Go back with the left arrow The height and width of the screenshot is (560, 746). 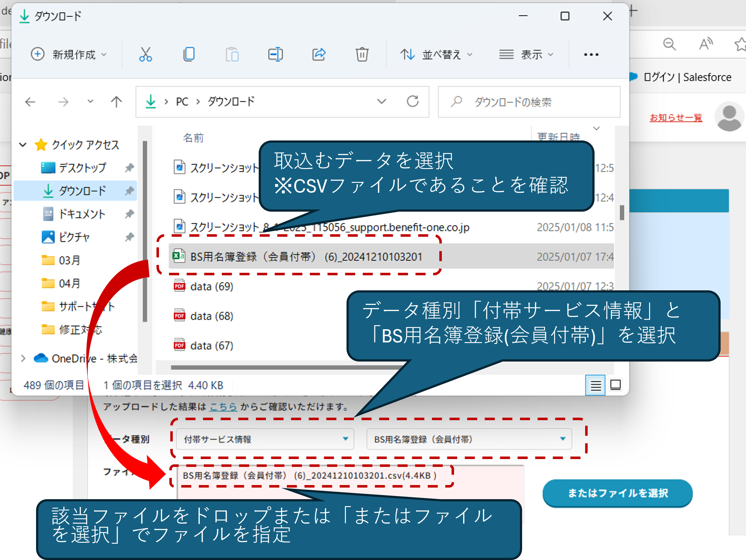coord(30,102)
